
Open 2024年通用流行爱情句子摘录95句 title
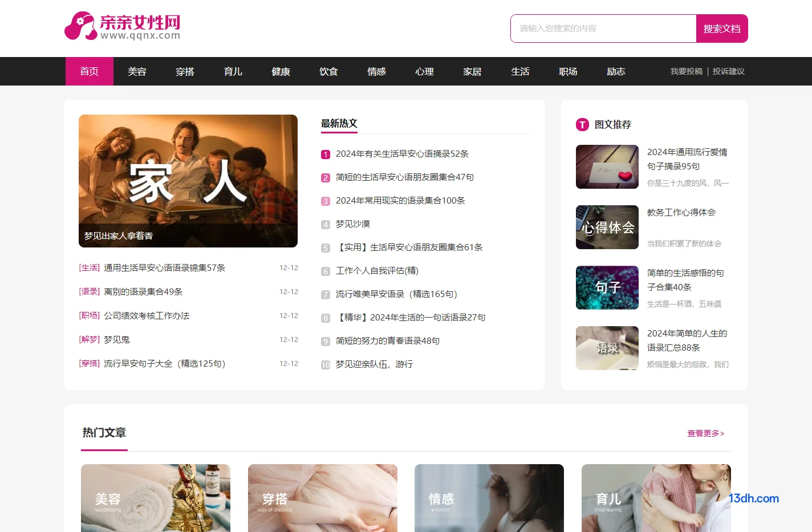(x=687, y=159)
